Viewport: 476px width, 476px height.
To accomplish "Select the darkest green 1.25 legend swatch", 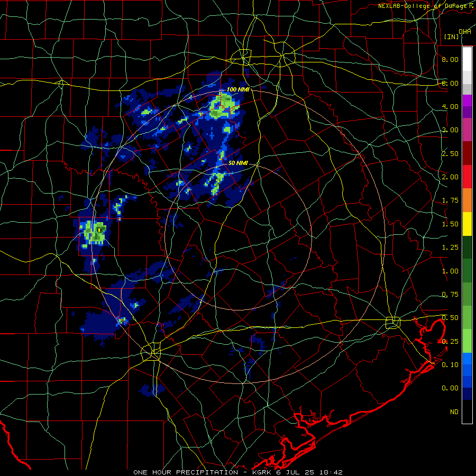I will pos(467,247).
